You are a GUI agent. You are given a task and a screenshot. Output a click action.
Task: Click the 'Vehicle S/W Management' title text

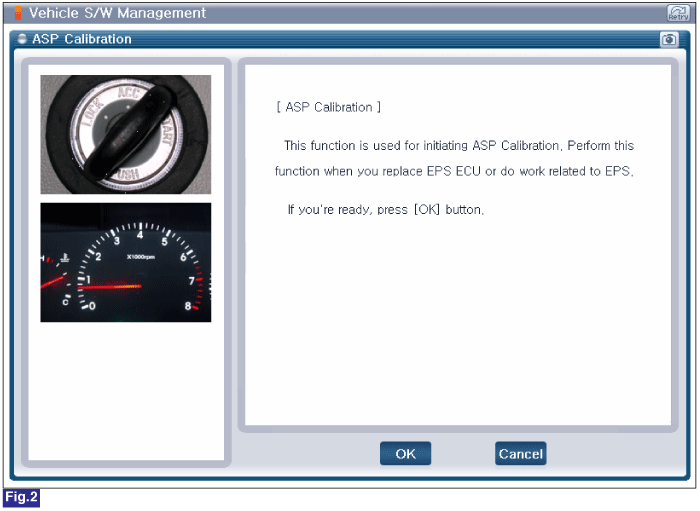click(117, 13)
